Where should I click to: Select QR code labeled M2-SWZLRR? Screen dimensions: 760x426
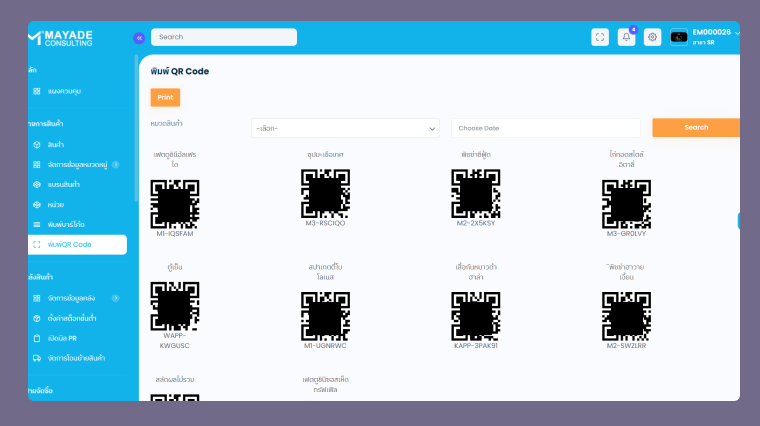(626, 316)
